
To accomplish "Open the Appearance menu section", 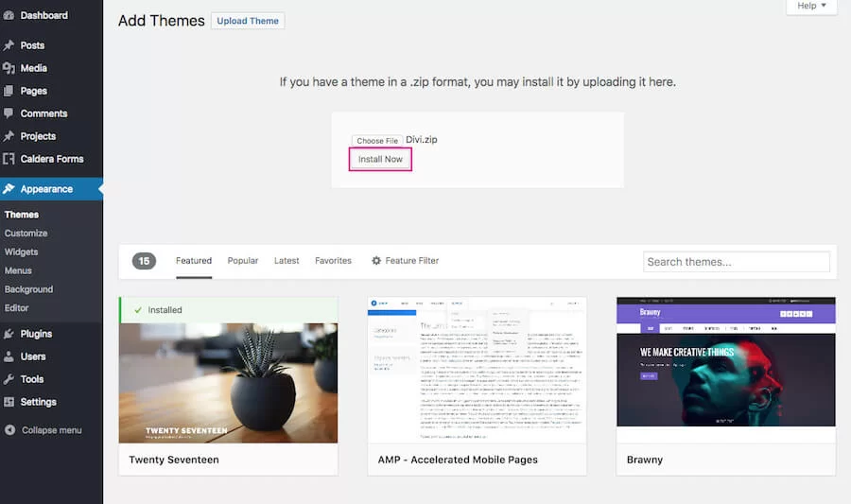I will pos(46,189).
